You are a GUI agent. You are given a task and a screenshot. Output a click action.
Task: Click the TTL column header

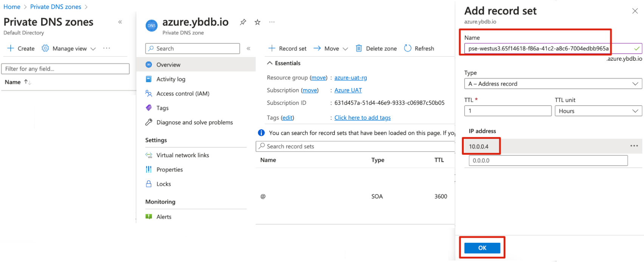[x=439, y=160]
